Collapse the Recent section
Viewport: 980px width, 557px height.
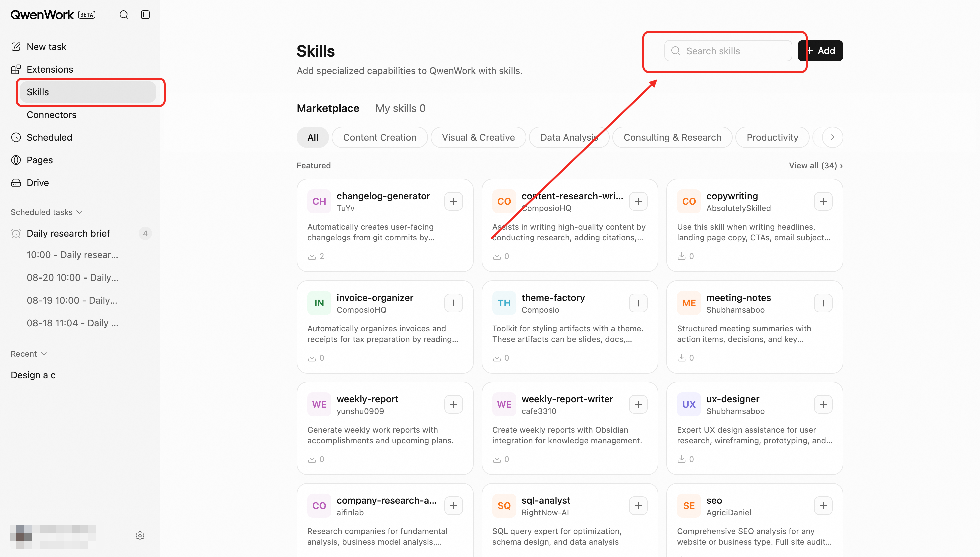29,354
